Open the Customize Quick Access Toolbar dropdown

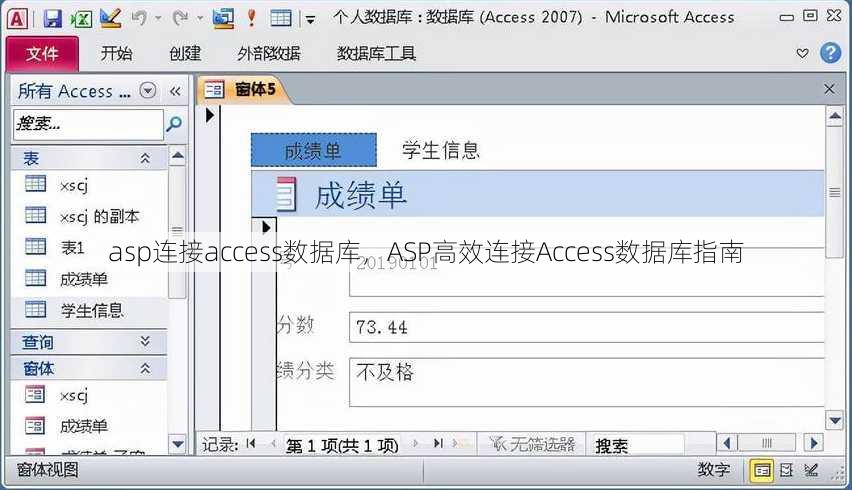(x=310, y=20)
